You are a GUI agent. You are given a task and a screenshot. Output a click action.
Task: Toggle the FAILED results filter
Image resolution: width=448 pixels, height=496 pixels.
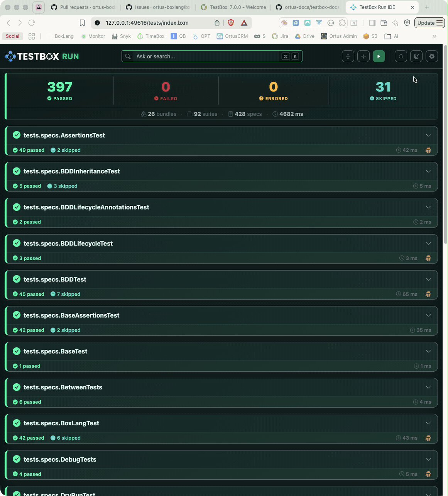click(166, 91)
